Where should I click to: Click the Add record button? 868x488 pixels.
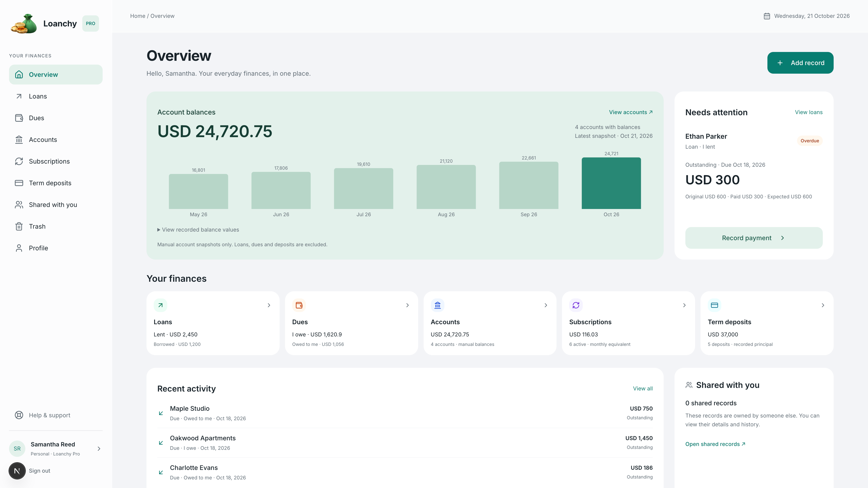800,63
